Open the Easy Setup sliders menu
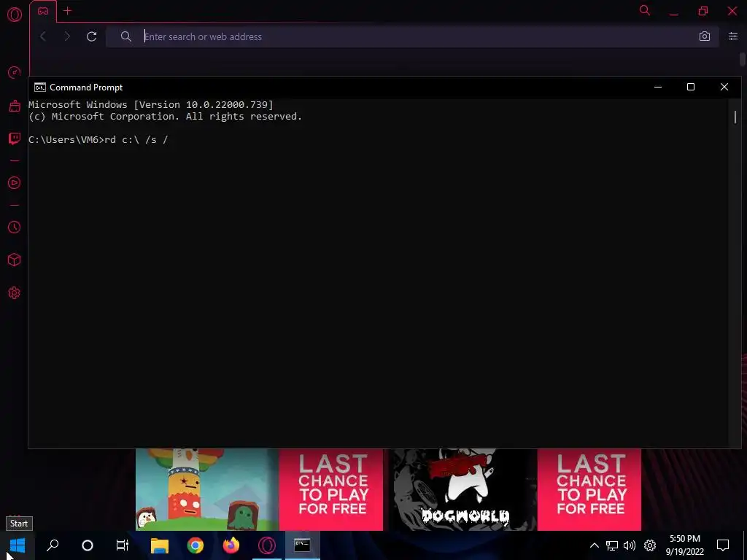 click(733, 36)
